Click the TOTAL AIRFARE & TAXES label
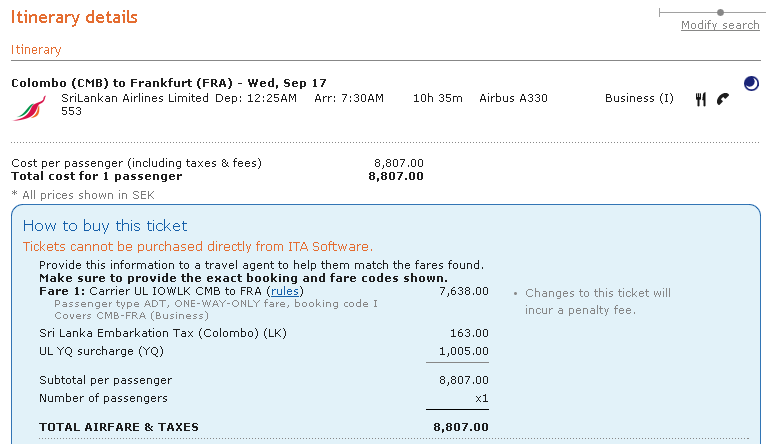The height and width of the screenshot is (444, 766). coord(118,427)
